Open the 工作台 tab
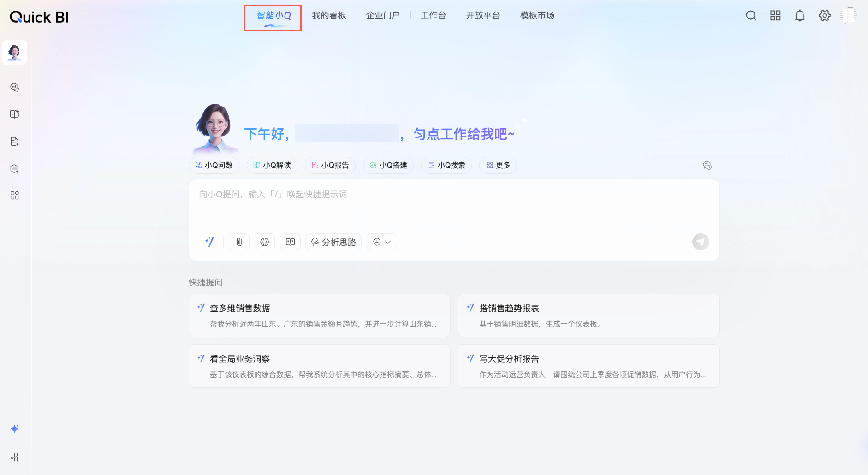 coord(434,16)
